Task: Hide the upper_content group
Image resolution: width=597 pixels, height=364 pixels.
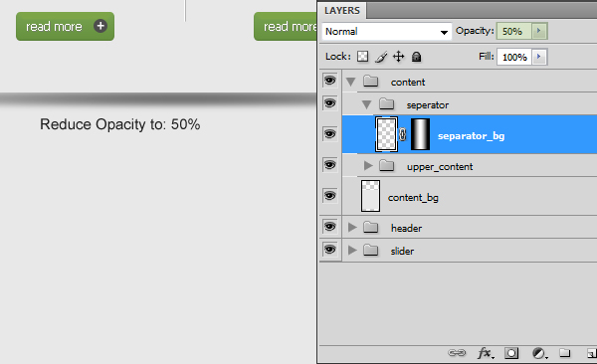Action: pyautogui.click(x=329, y=165)
